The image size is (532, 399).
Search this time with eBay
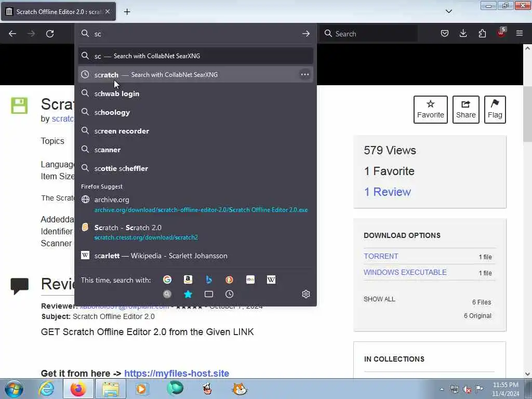point(250,280)
